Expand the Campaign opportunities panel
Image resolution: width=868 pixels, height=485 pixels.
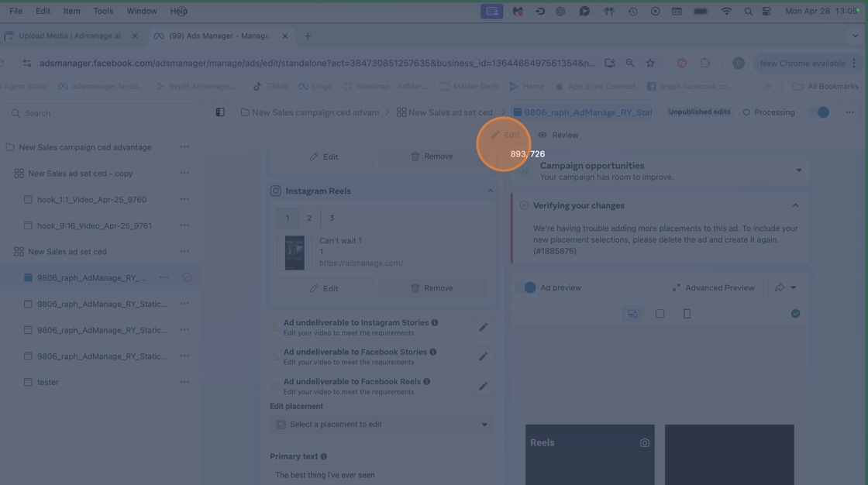click(799, 170)
